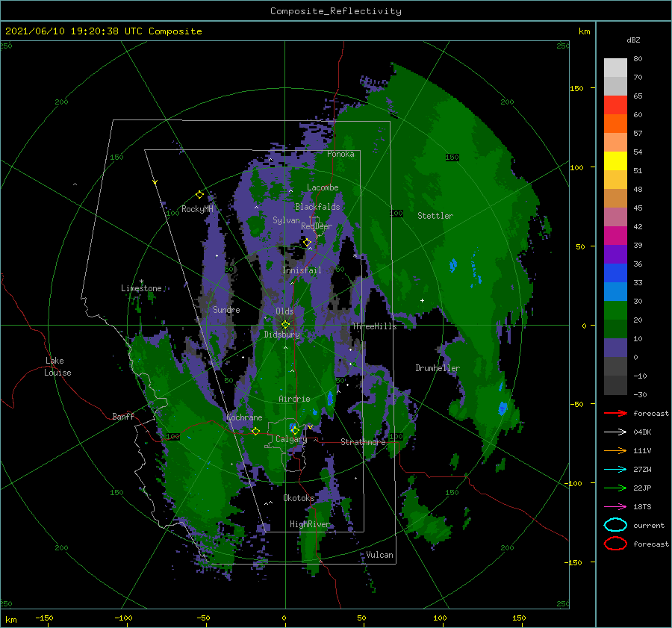Click the yellow diamond at radar center above Didsbury
The image size is (672, 628).
(285, 325)
